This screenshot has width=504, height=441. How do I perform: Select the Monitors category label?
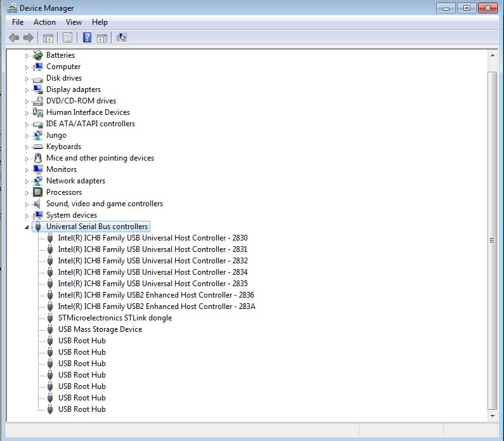pyautogui.click(x=61, y=169)
